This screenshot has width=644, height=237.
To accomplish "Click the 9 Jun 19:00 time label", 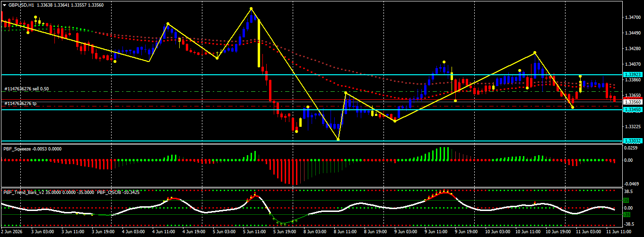I will click(x=467, y=232).
